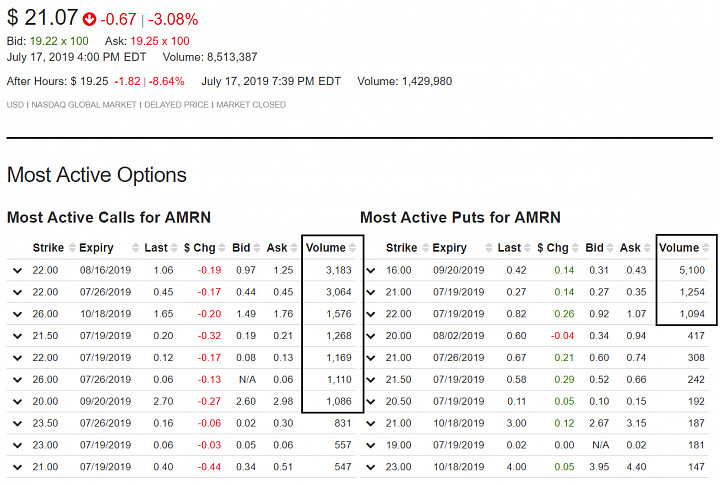The width and height of the screenshot is (720, 485).
Task: Sort calls table by Strike arrows
Action: click(72, 248)
